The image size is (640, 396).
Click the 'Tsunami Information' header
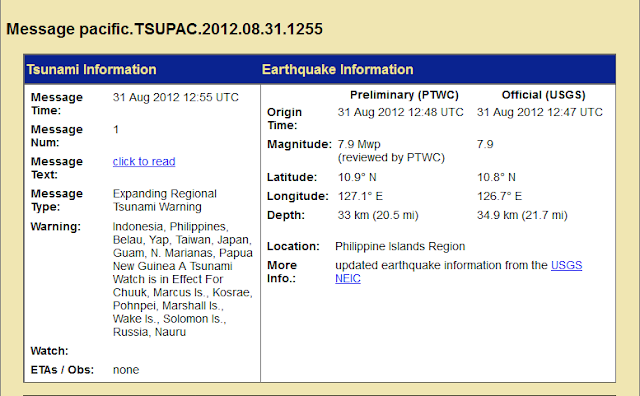(91, 69)
